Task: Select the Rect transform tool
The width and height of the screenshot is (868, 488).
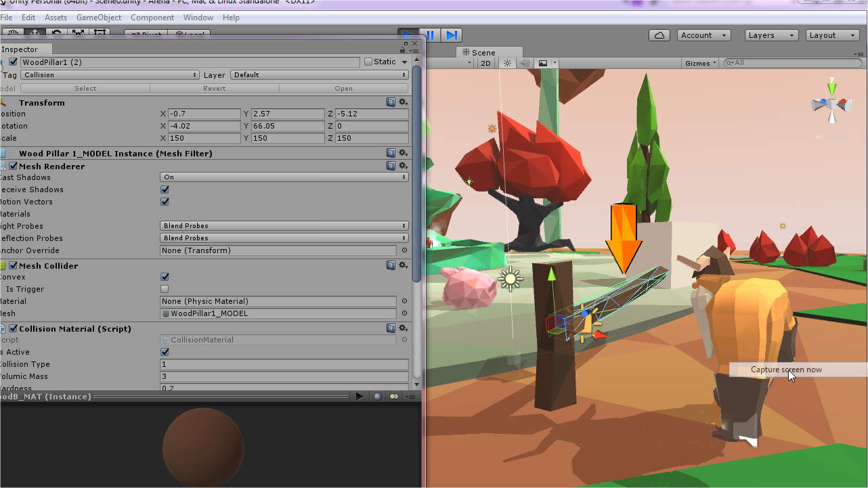Action: click(x=100, y=31)
